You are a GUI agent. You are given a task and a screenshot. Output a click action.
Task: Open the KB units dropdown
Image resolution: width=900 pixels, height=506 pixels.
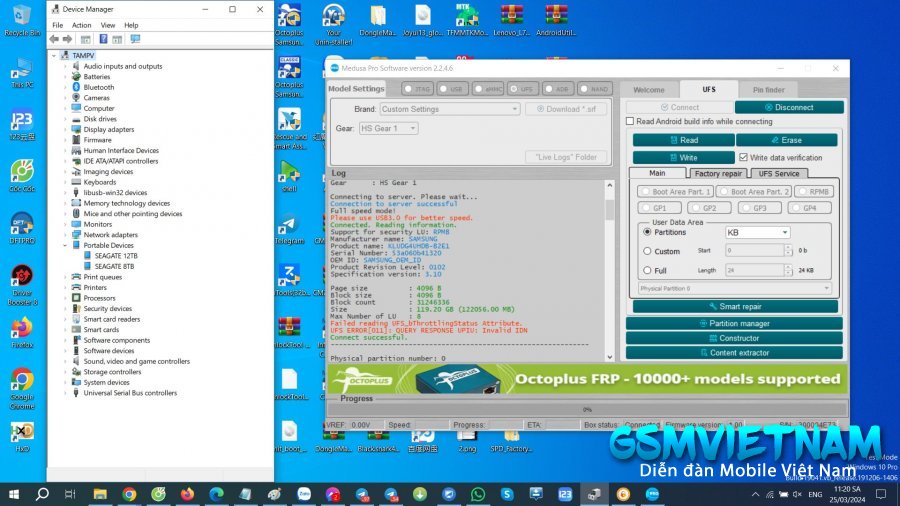[758, 232]
